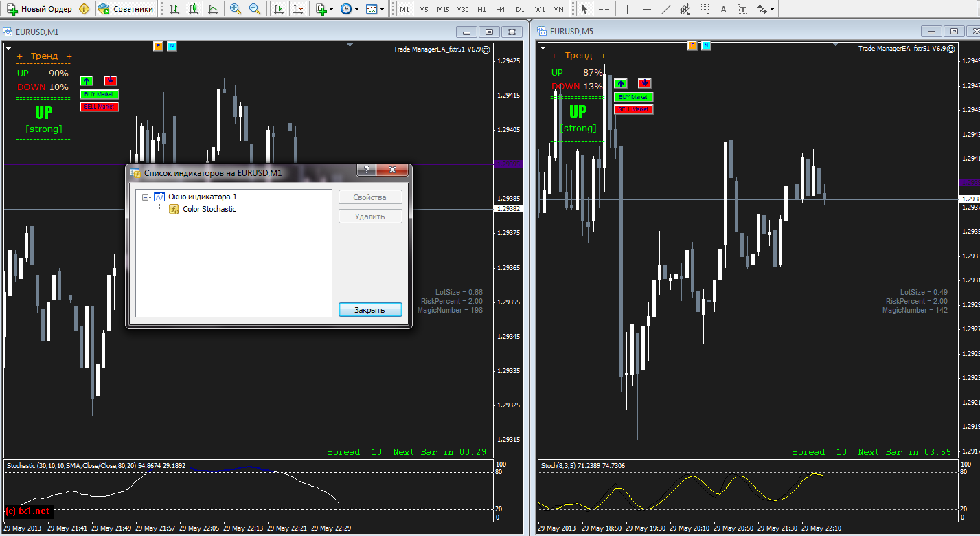The width and height of the screenshot is (980, 536).
Task: Toggle chart auto scroll
Action: (x=278, y=9)
